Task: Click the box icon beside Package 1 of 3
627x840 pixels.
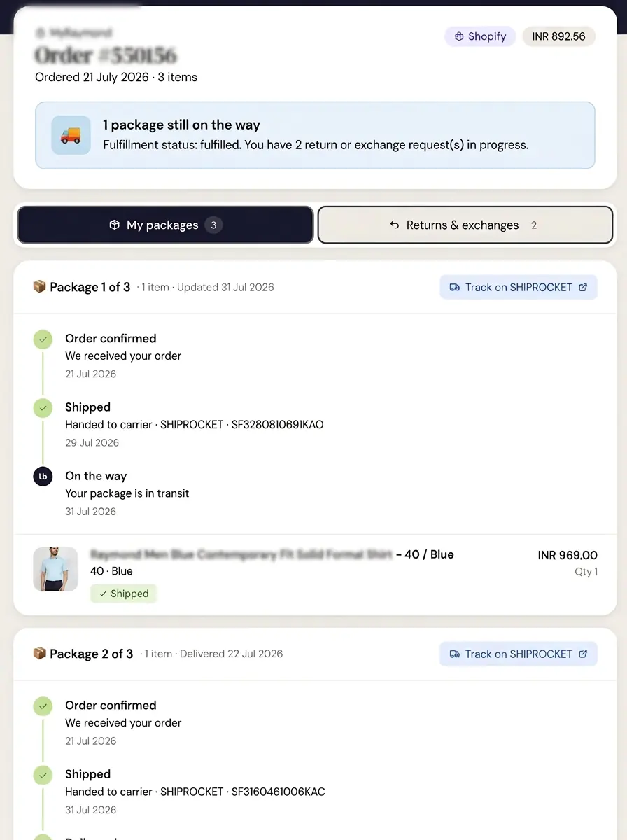Action: pos(39,287)
